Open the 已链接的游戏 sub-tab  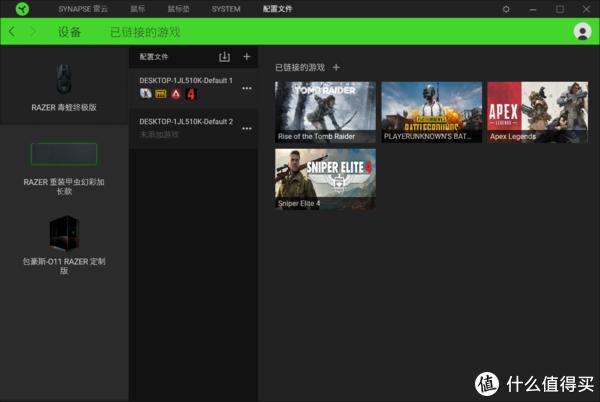click(145, 32)
